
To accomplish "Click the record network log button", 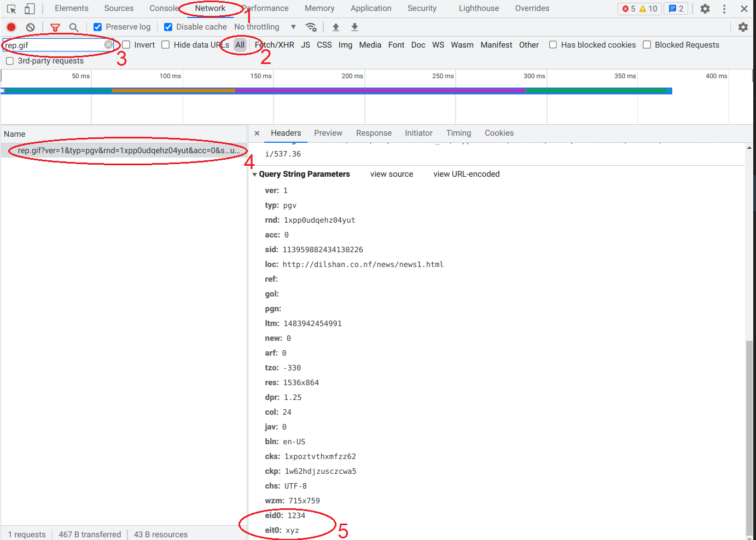I will 11,27.
